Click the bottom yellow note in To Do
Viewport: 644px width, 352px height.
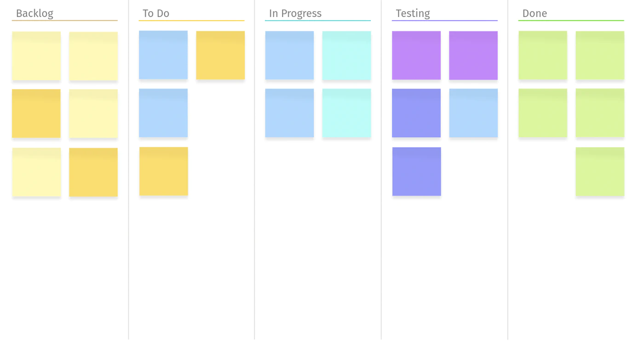tap(164, 172)
